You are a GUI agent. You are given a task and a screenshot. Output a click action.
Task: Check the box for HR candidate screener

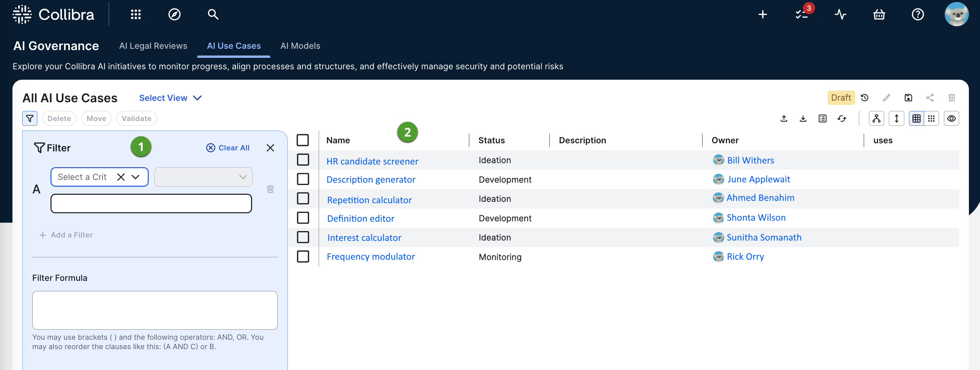pyautogui.click(x=303, y=160)
